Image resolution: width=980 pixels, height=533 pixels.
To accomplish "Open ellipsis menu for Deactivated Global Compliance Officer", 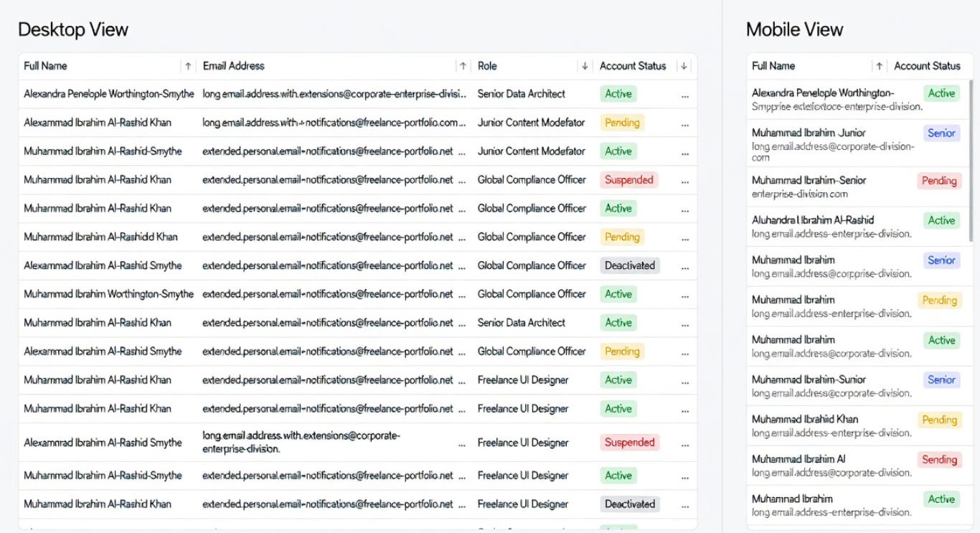I will click(x=685, y=267).
